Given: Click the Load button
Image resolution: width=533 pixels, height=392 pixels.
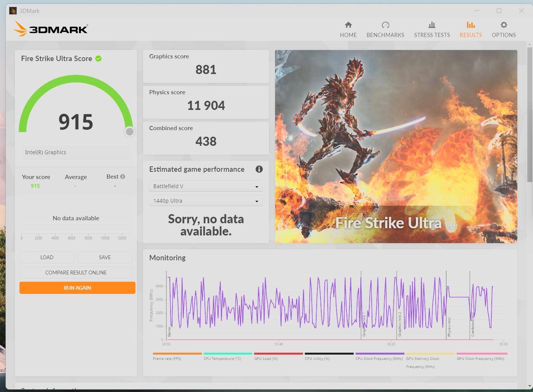Looking at the screenshot, I should pos(47,257).
